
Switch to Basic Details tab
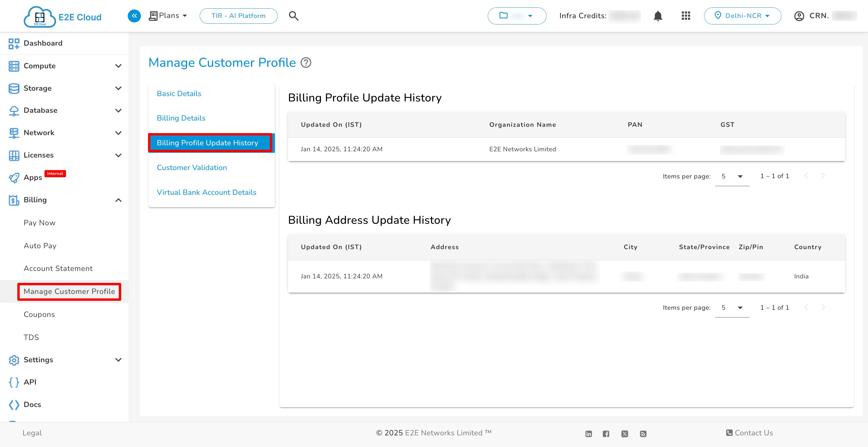tap(179, 93)
